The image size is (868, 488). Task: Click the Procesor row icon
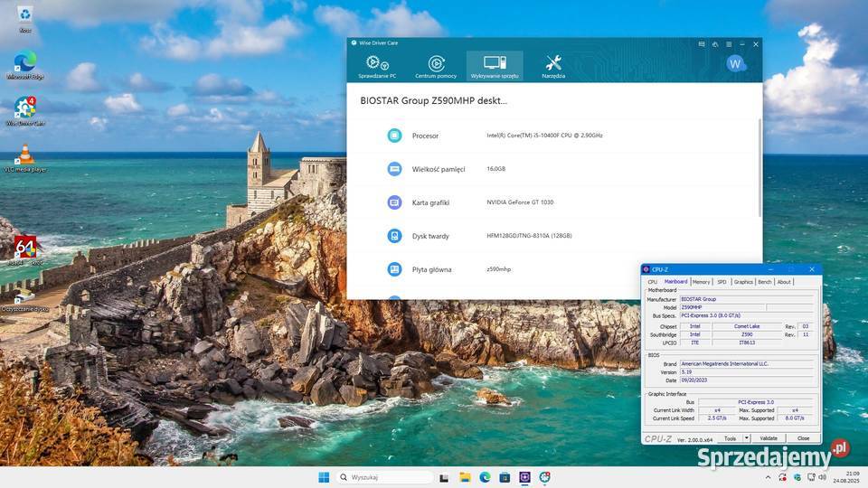[x=394, y=135]
